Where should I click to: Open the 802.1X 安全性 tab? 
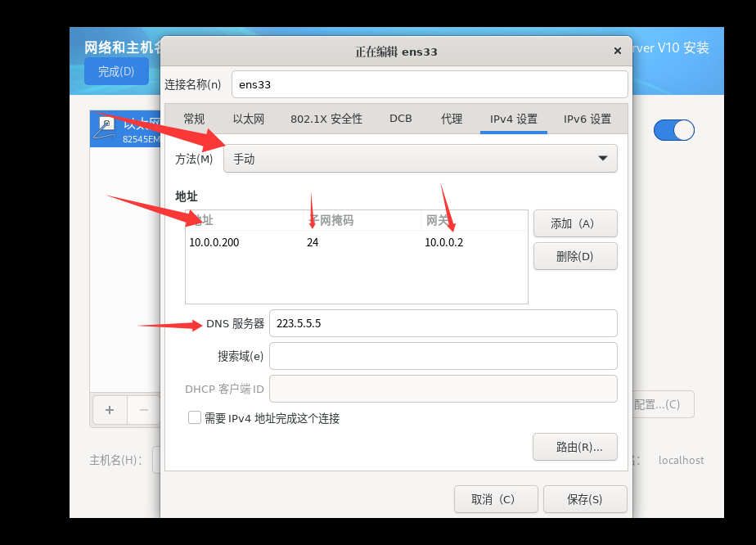[326, 119]
